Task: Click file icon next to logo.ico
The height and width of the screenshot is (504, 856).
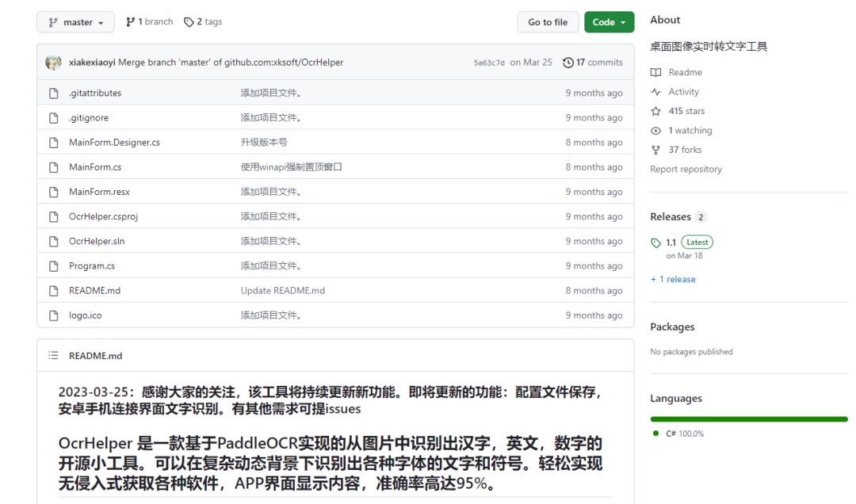Action: coord(54,315)
